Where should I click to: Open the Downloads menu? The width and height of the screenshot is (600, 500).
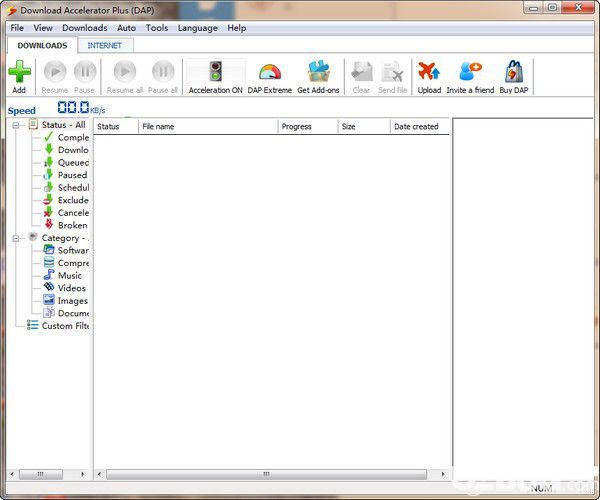point(85,28)
